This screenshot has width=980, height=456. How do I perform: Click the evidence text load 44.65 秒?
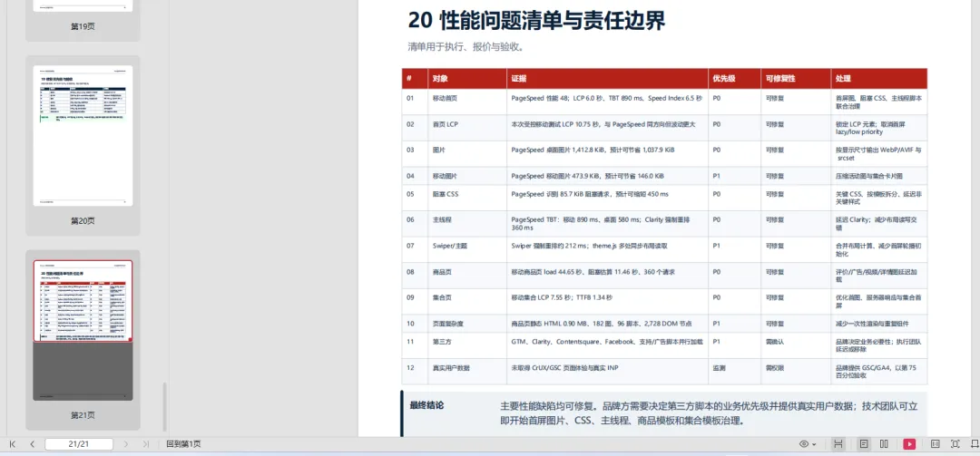click(x=593, y=272)
